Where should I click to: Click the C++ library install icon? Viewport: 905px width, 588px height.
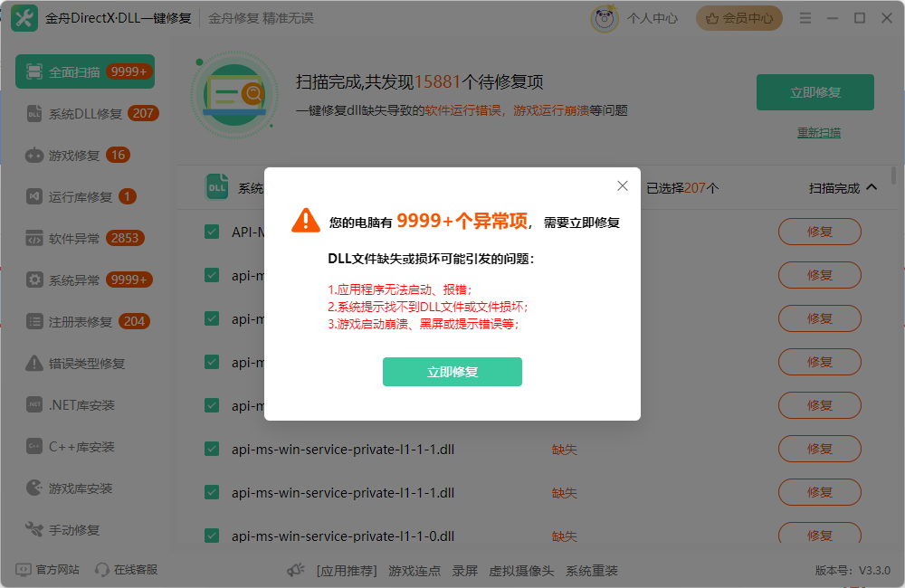click(x=34, y=446)
